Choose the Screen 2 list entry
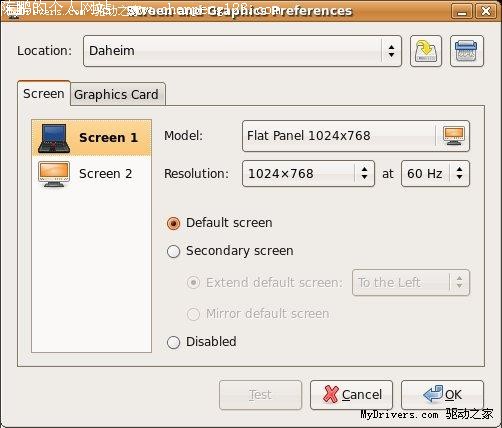Viewport: 502px width, 428px height. 92,174
